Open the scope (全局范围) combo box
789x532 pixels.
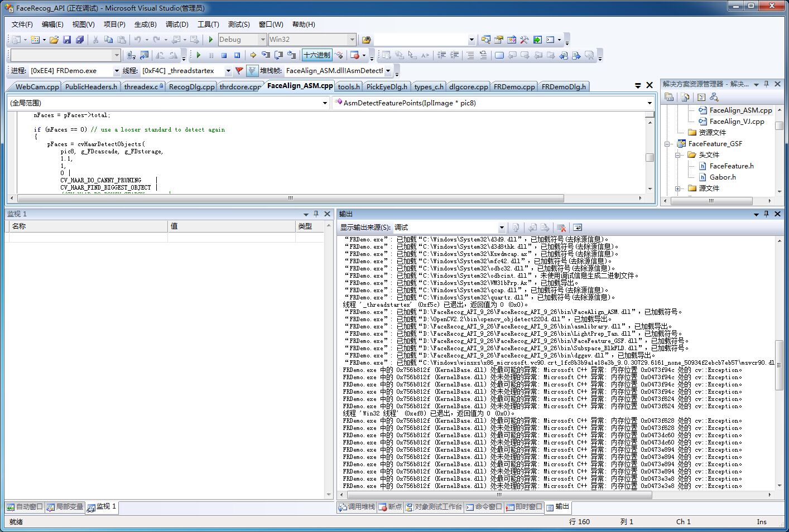(x=169, y=103)
